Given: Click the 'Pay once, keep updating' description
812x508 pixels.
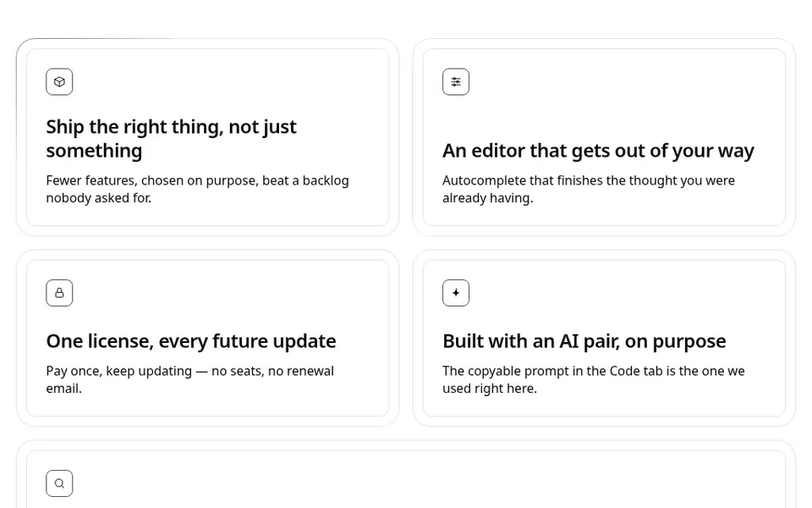Looking at the screenshot, I should pos(190,379).
